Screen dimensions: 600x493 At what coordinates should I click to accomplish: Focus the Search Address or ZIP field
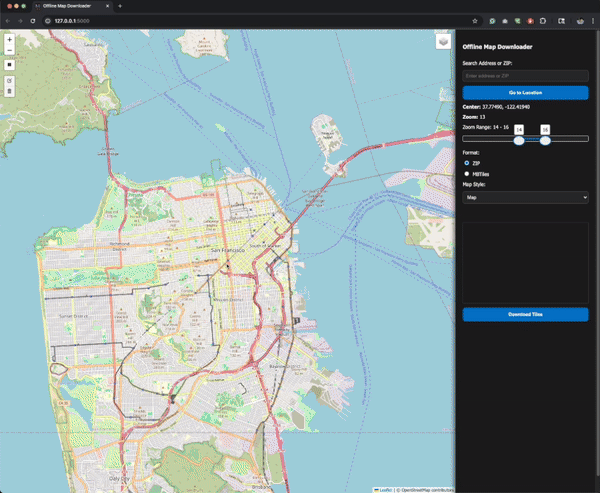click(525, 76)
